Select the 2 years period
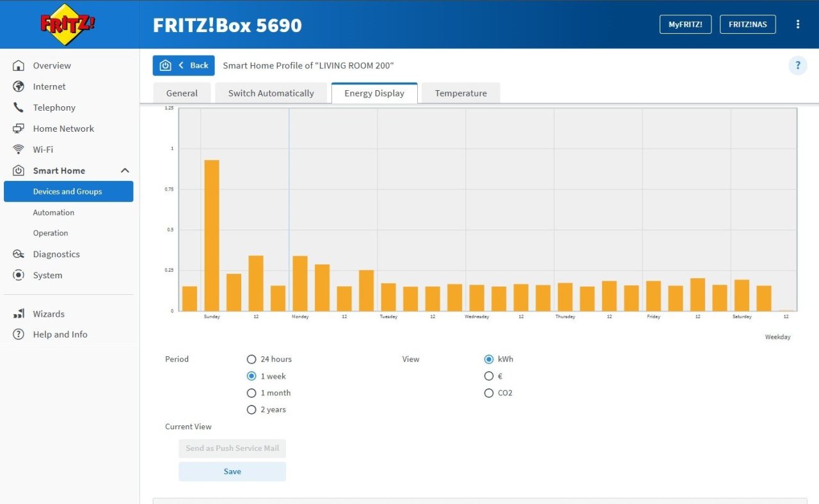819x504 pixels. coord(251,409)
